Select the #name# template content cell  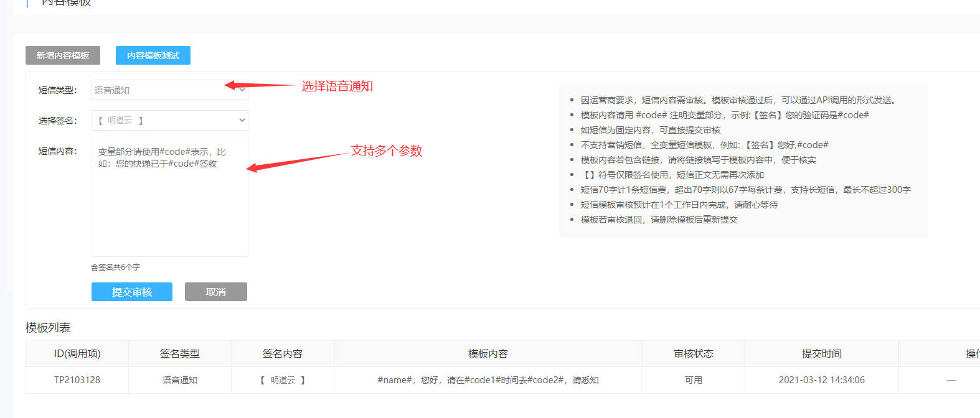488,380
